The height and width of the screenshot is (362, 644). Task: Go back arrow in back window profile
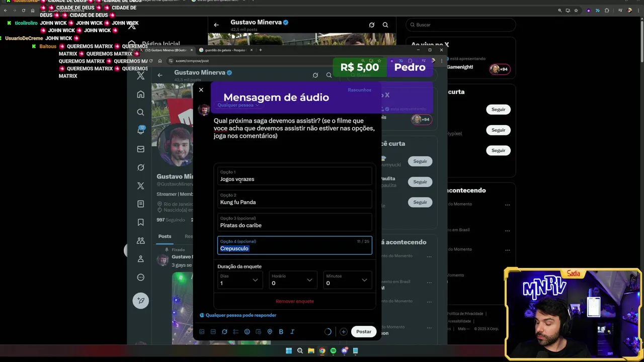pos(216,25)
